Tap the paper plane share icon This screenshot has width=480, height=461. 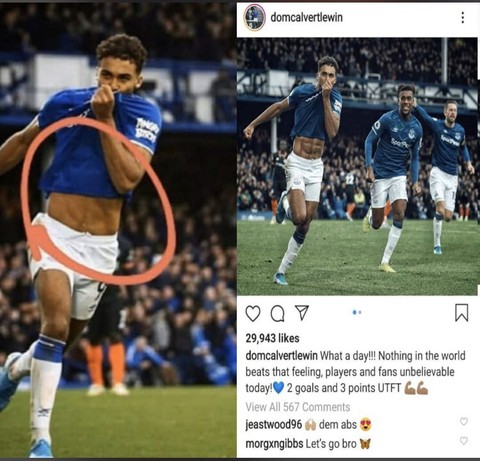tap(302, 313)
